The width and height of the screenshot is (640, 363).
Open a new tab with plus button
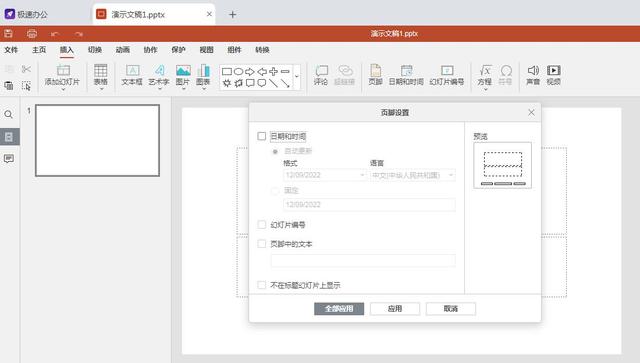pos(232,15)
